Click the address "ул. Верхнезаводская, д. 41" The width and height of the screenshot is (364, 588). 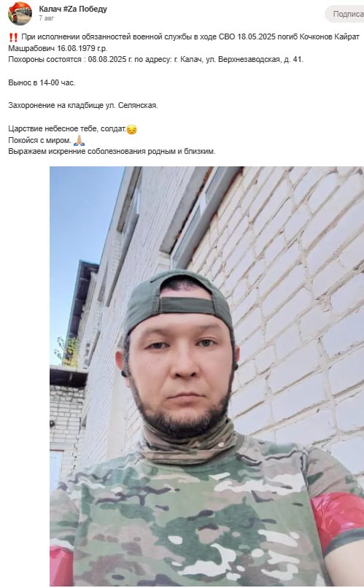pyautogui.click(x=255, y=60)
